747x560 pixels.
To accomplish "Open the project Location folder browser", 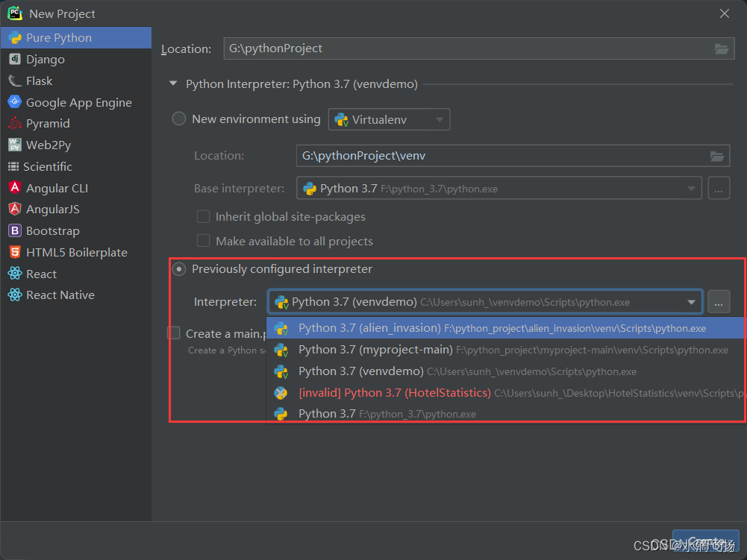I will [x=722, y=48].
